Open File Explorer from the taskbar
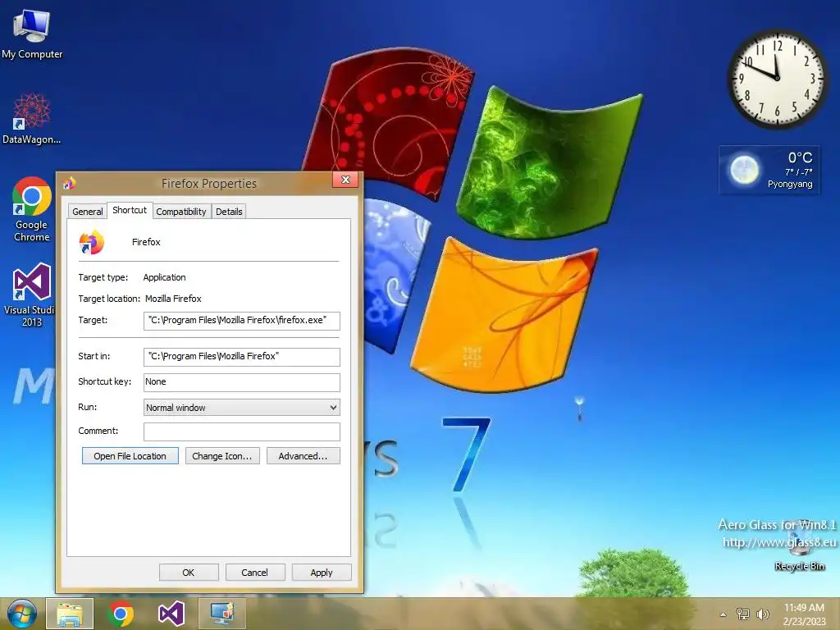The height and width of the screenshot is (630, 840). (x=70, y=614)
